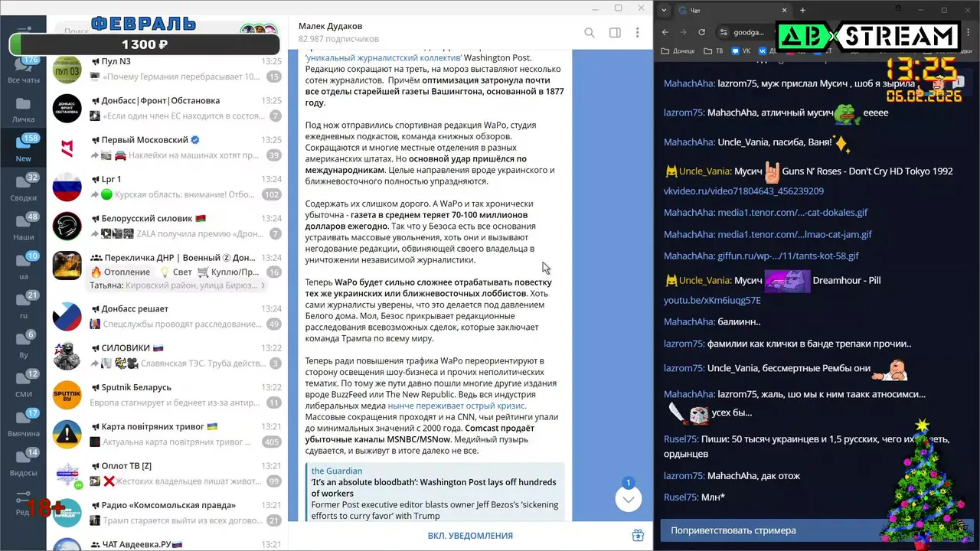
Task: Open the channel's three-dot options menu
Action: [x=637, y=33]
